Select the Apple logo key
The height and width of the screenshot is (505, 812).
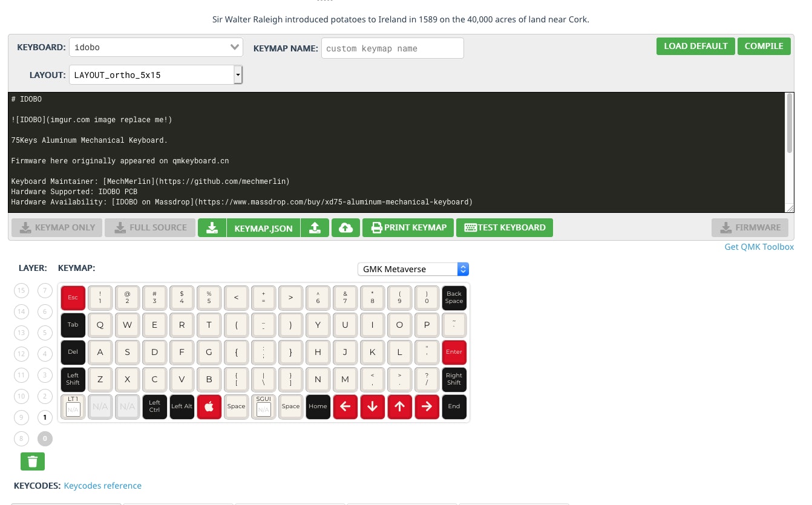click(x=209, y=406)
